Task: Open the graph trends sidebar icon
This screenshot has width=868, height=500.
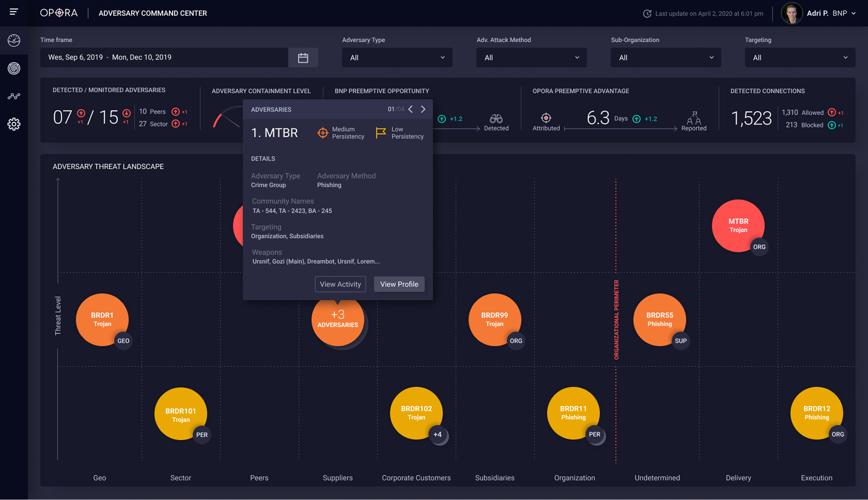Action: 14,96
